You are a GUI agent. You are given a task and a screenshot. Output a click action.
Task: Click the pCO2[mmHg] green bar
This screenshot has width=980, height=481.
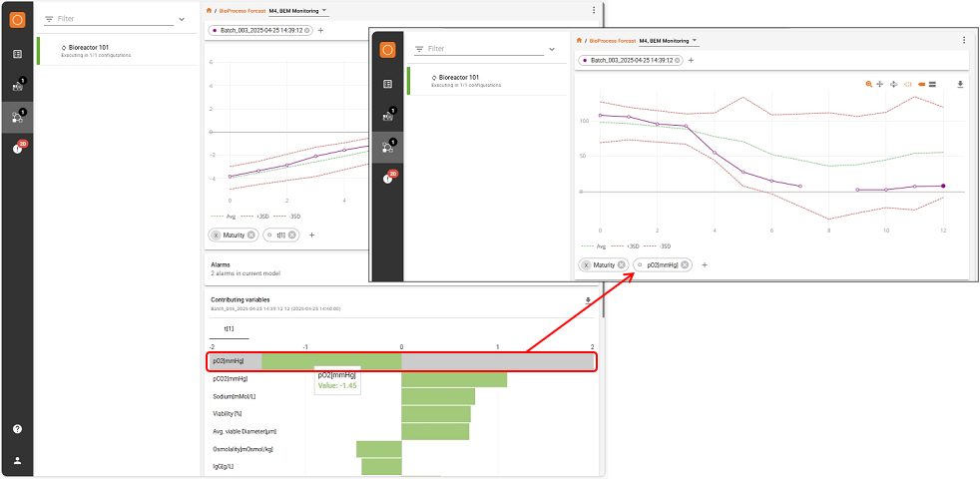point(454,379)
